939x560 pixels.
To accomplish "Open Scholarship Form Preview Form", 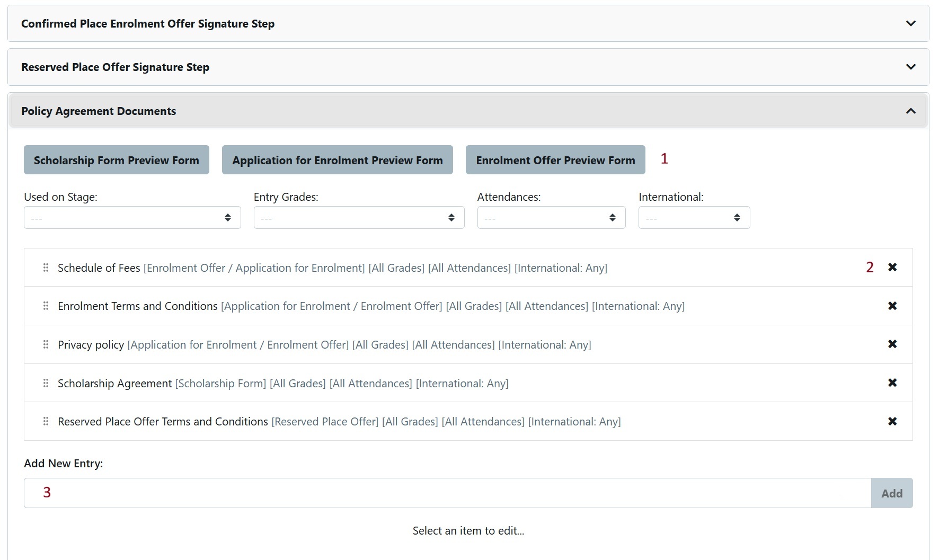I will [117, 160].
